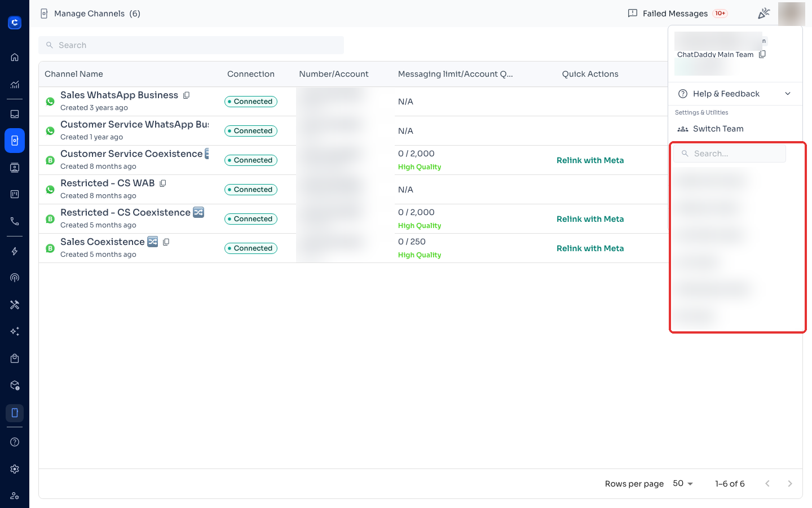The width and height of the screenshot is (812, 508).
Task: Open Failed Messages link
Action: pyautogui.click(x=675, y=14)
